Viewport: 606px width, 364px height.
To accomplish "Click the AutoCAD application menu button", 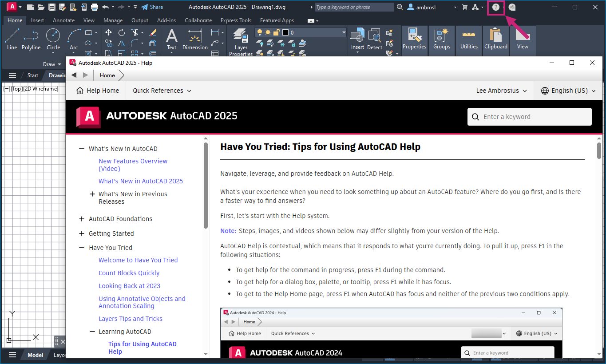I will (12, 7).
